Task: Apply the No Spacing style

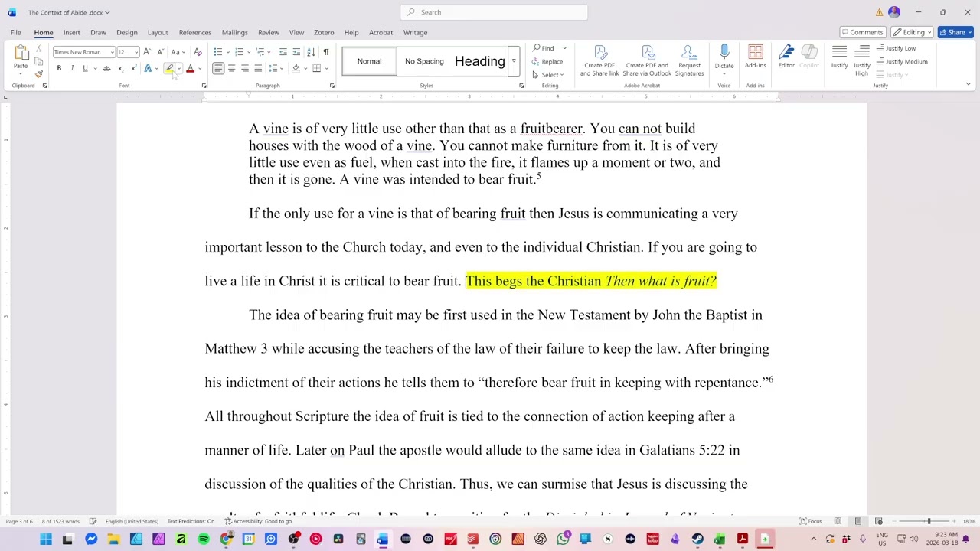Action: [424, 61]
